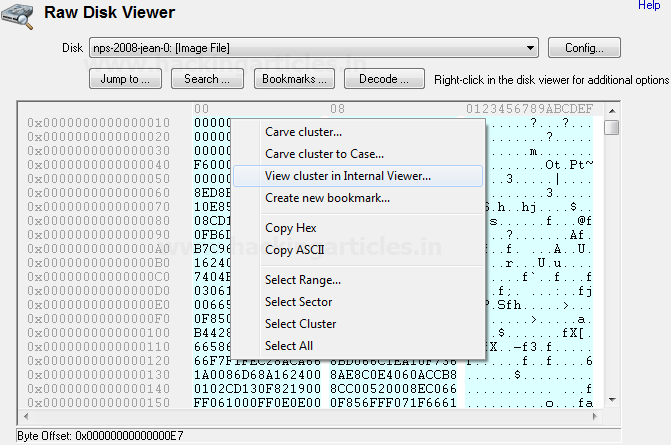
Task: Click the Bookmarks ... button
Action: 294,78
